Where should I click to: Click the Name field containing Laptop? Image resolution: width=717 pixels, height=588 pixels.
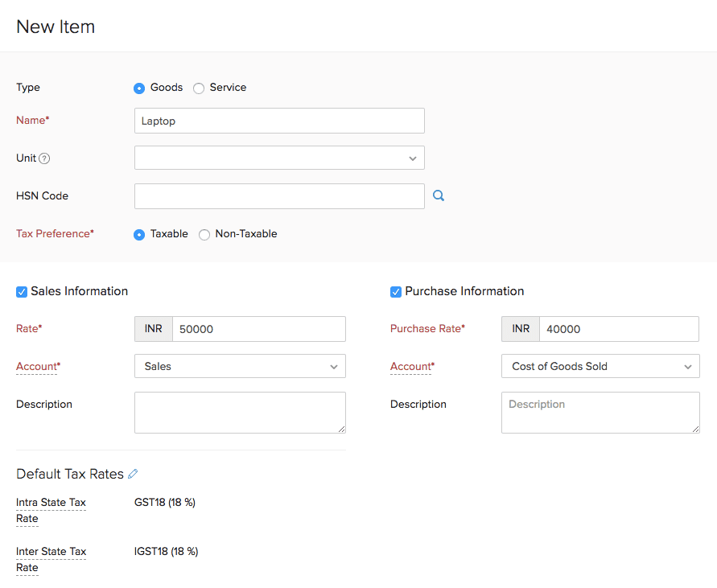click(279, 121)
